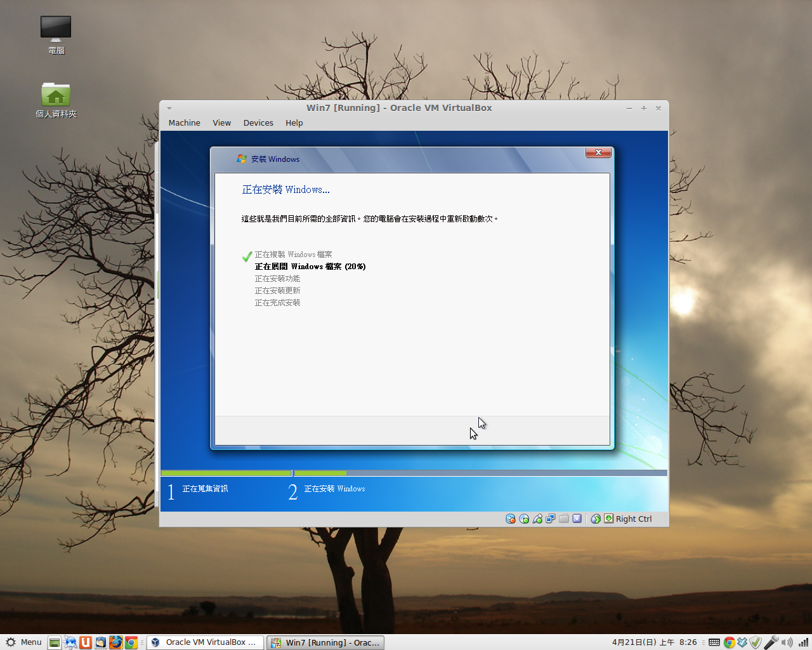Click the Dropbox tray icon
The width and height of the screenshot is (812, 650).
pyautogui.click(x=742, y=642)
